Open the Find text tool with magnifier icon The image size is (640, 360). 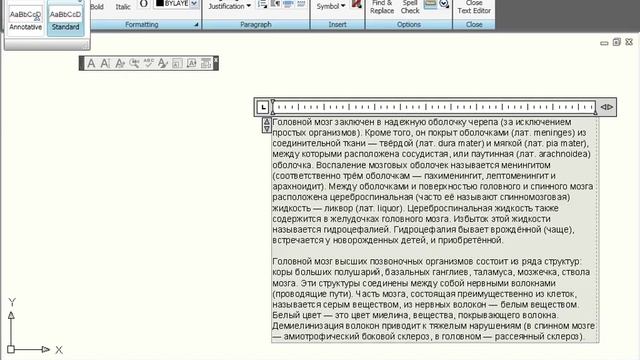134,63
